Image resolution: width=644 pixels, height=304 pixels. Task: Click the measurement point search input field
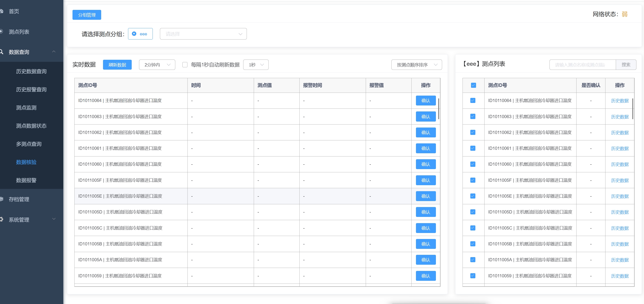583,65
